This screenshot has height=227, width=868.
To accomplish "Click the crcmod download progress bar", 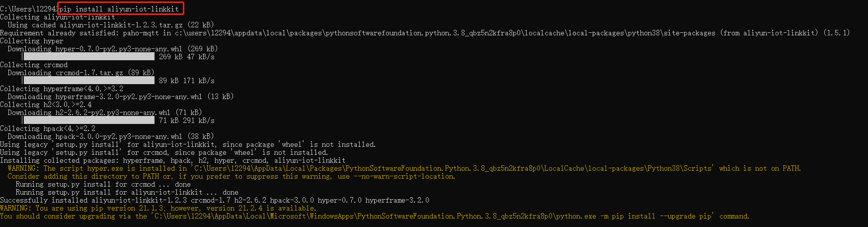I will 88,81.
